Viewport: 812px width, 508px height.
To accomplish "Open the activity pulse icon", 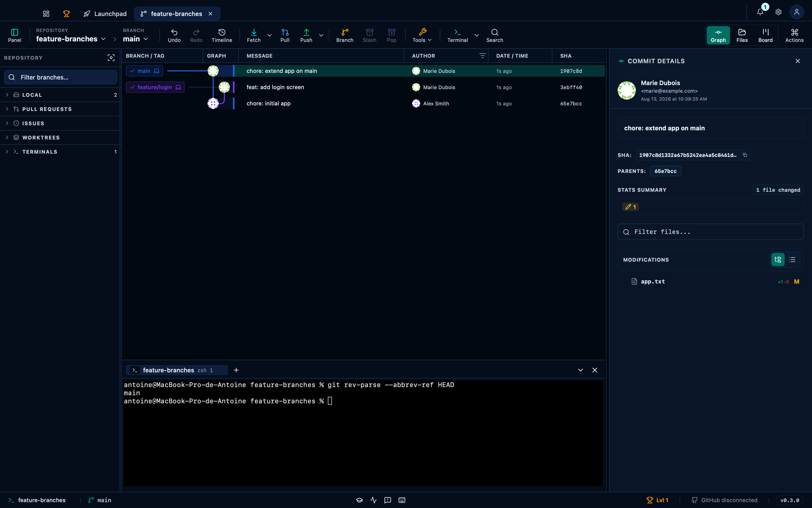I will [x=374, y=500].
